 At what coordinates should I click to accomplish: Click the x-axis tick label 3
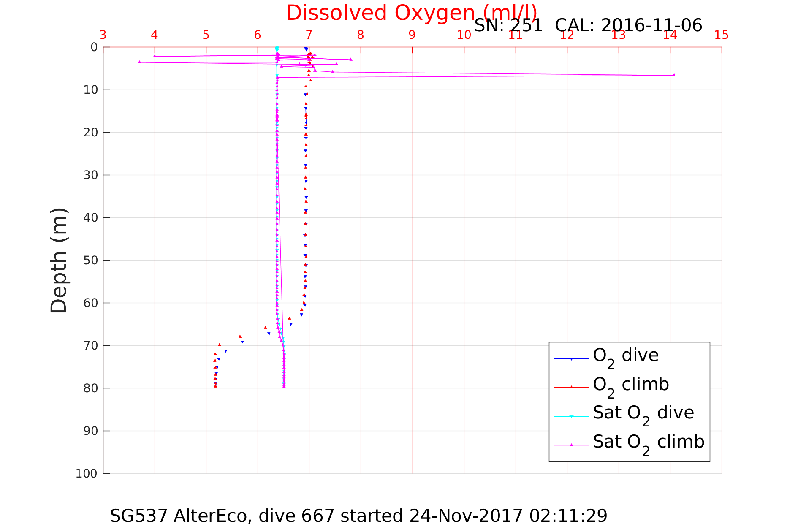click(x=103, y=35)
